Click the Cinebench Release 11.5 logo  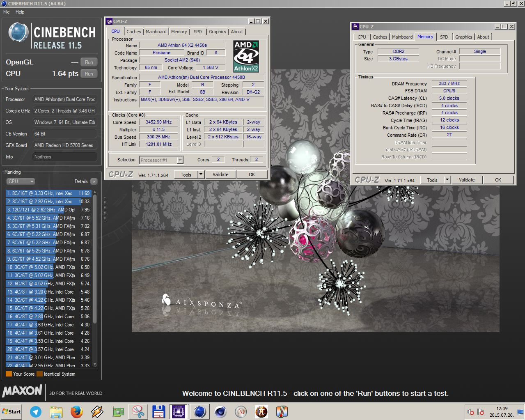(x=52, y=37)
